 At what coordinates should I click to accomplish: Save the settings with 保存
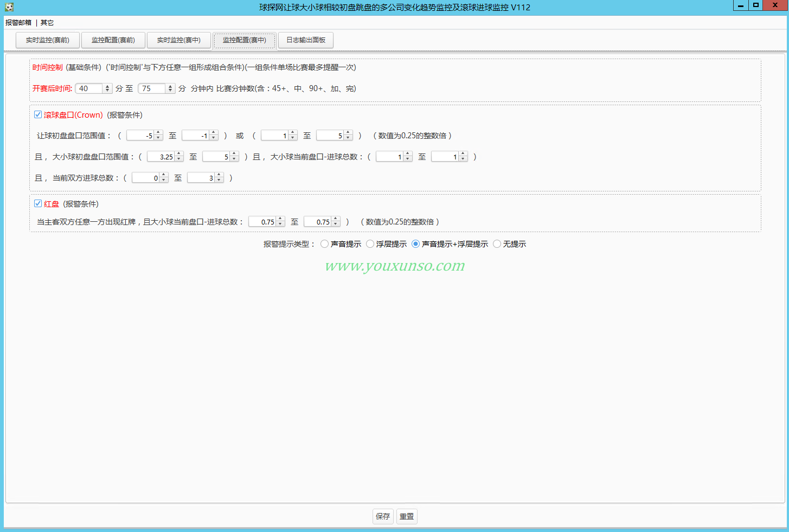point(383,516)
